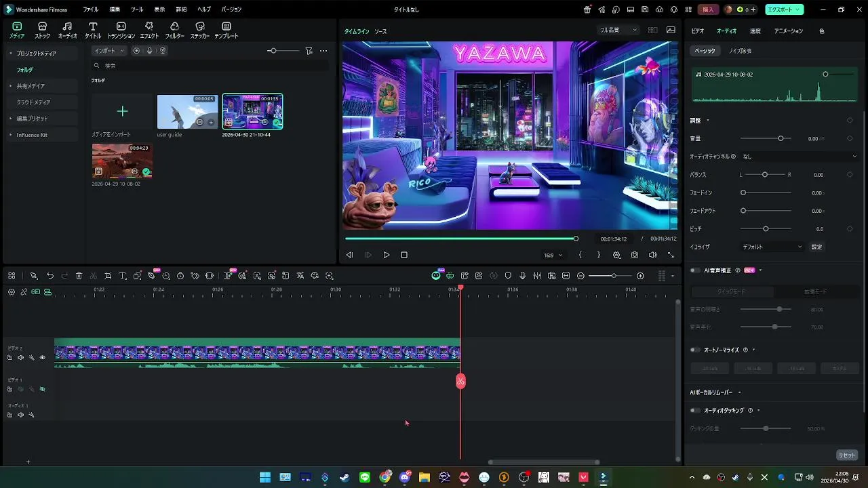Image resolution: width=868 pixels, height=488 pixels.
Task: Expand the プロジェクトメディア tree item
Action: (x=10, y=53)
